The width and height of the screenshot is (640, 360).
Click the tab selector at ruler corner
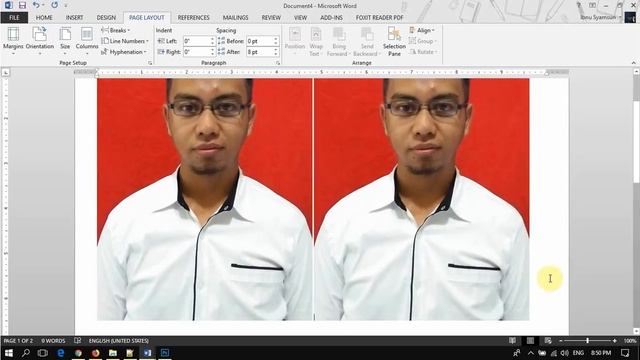point(6,72)
